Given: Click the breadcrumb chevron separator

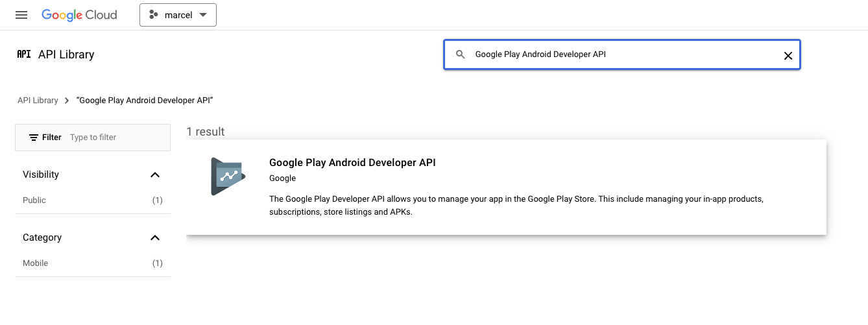Looking at the screenshot, I should pyautogui.click(x=67, y=101).
